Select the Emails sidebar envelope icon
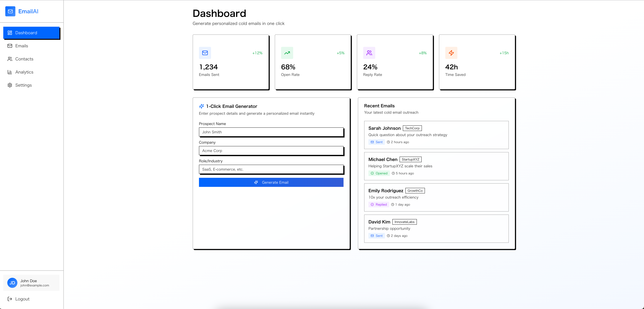 point(9,46)
